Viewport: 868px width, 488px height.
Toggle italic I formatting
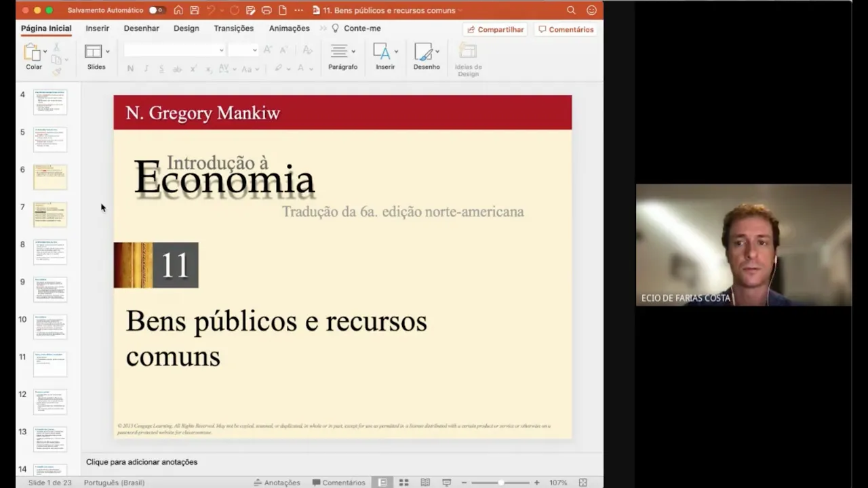[146, 68]
